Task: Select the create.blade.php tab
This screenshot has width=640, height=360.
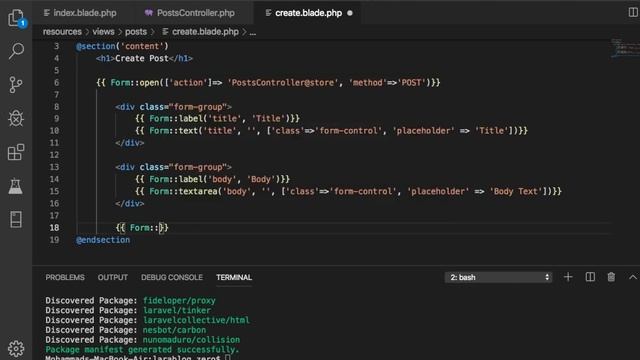Action: (x=308, y=13)
